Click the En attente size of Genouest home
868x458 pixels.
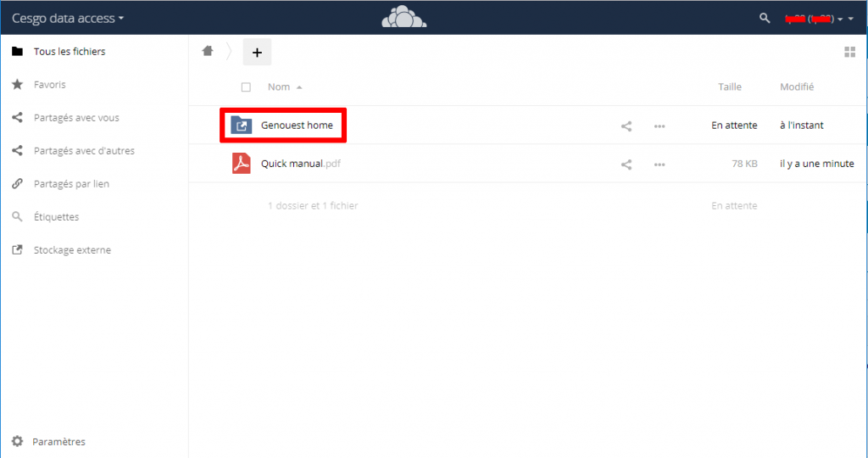point(734,126)
